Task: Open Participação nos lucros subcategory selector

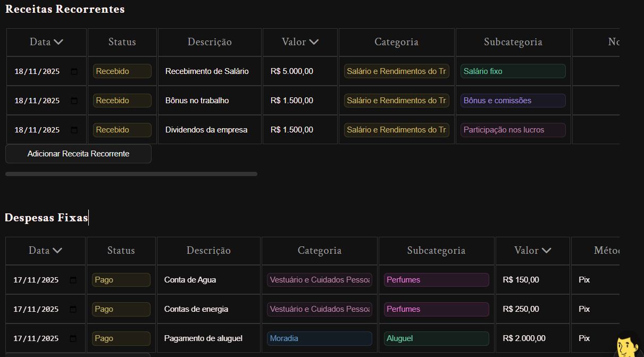Action: (x=513, y=130)
